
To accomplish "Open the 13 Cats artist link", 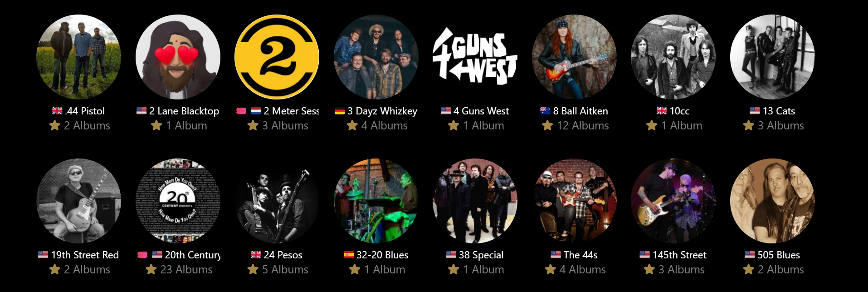I will [779, 111].
